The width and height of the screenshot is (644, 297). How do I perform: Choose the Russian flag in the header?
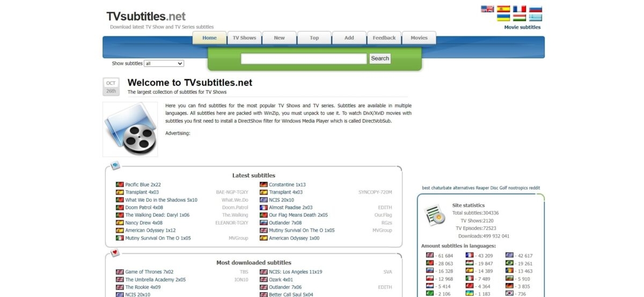point(535,9)
